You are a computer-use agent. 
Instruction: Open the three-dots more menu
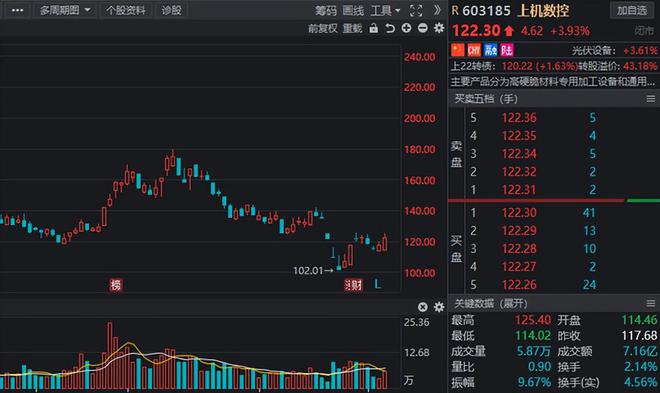(x=17, y=10)
